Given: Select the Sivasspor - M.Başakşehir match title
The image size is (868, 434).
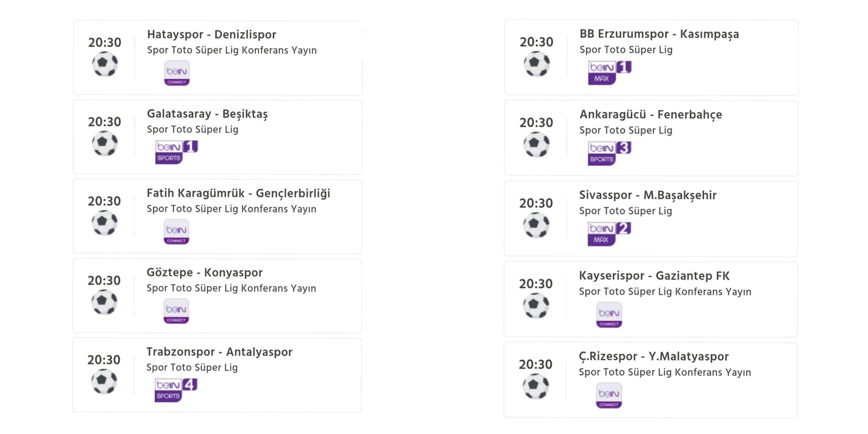Looking at the screenshot, I should pos(648,195).
